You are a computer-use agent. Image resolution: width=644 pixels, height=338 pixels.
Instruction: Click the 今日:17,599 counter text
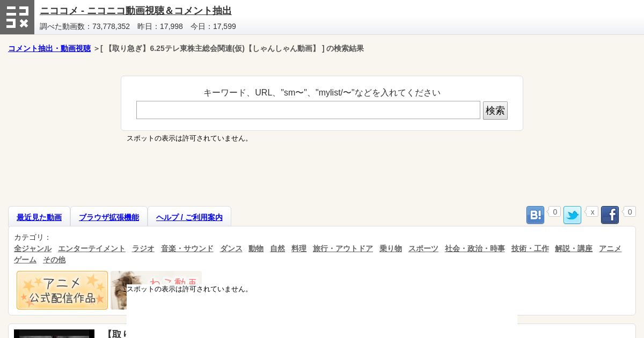(213, 26)
